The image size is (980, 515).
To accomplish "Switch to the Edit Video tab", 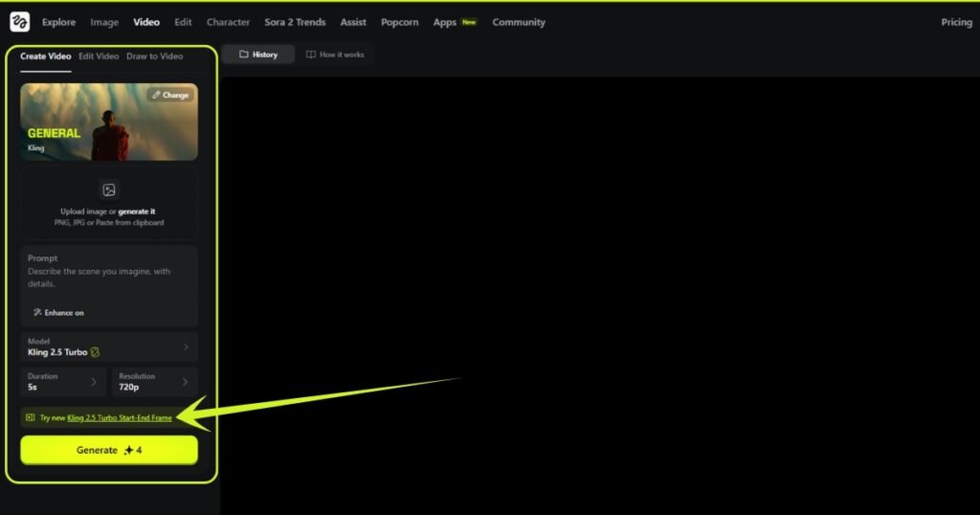I will coord(99,56).
